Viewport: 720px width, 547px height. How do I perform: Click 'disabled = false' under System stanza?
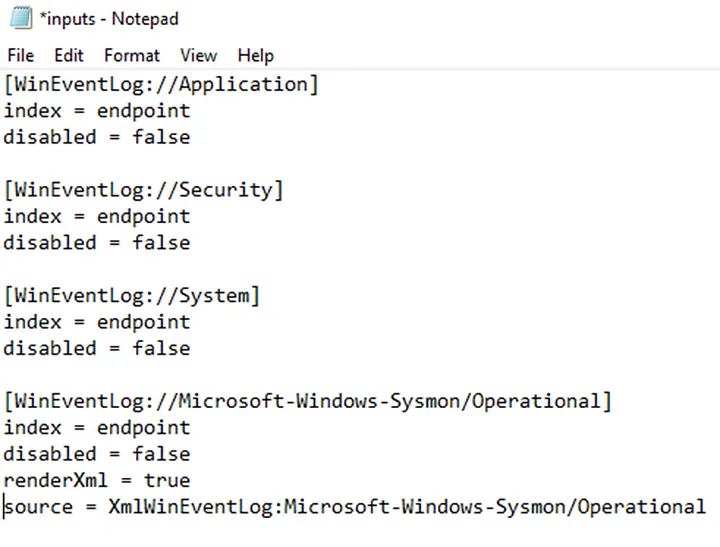pos(97,349)
